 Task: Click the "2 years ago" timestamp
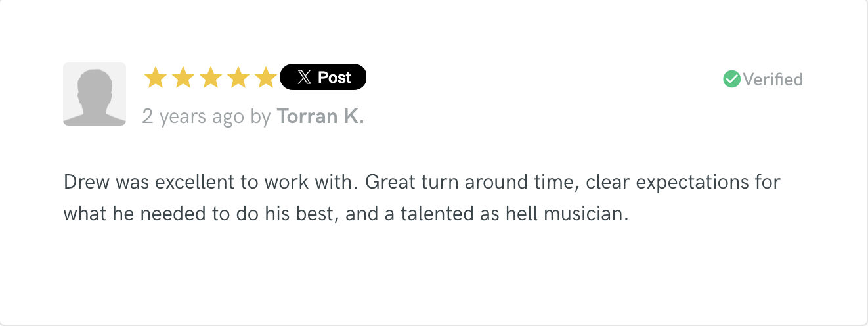click(x=194, y=117)
